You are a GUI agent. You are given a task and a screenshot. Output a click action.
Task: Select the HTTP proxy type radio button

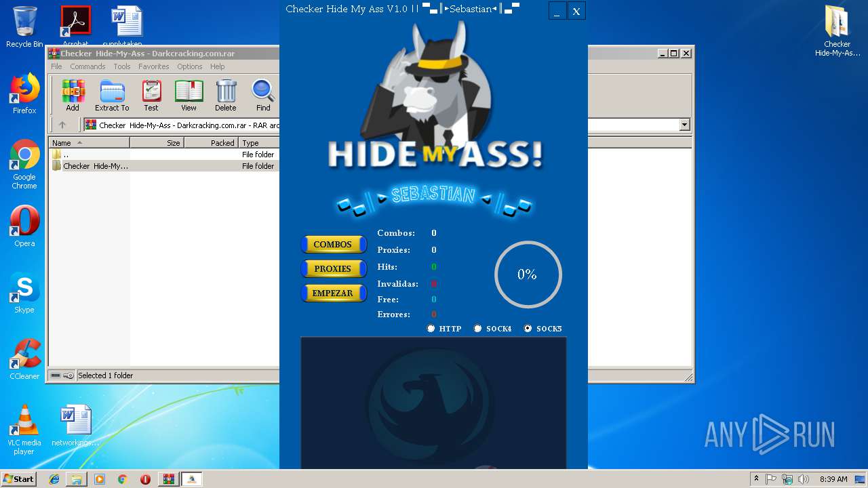point(431,329)
